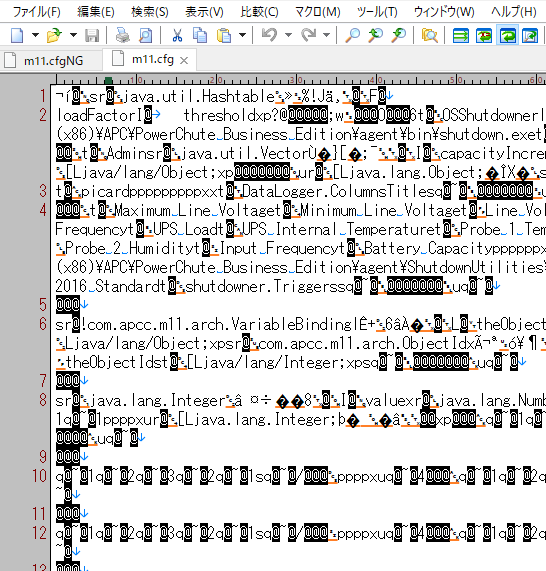The height and width of the screenshot is (571, 546).
Task: Toggle wrap by characters icon
Action: pyautogui.click(x=484, y=36)
